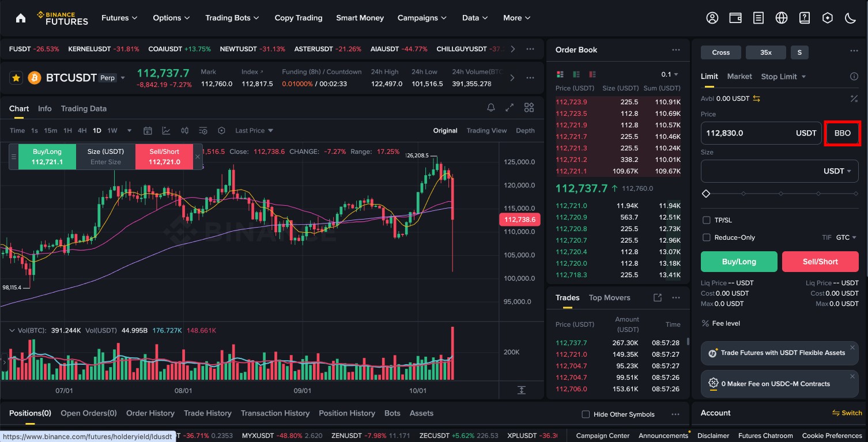Open the orders document icon in header
The height and width of the screenshot is (442, 868).
coord(758,18)
